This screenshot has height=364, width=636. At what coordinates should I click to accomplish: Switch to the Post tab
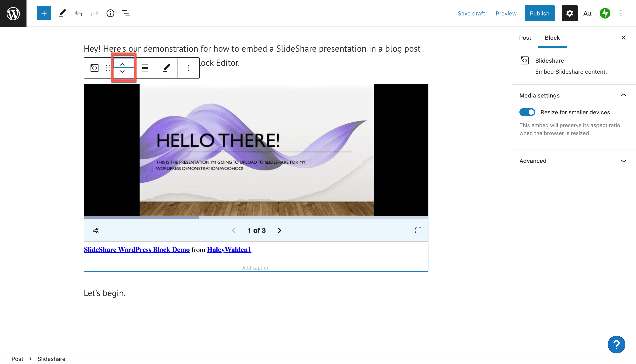(525, 38)
